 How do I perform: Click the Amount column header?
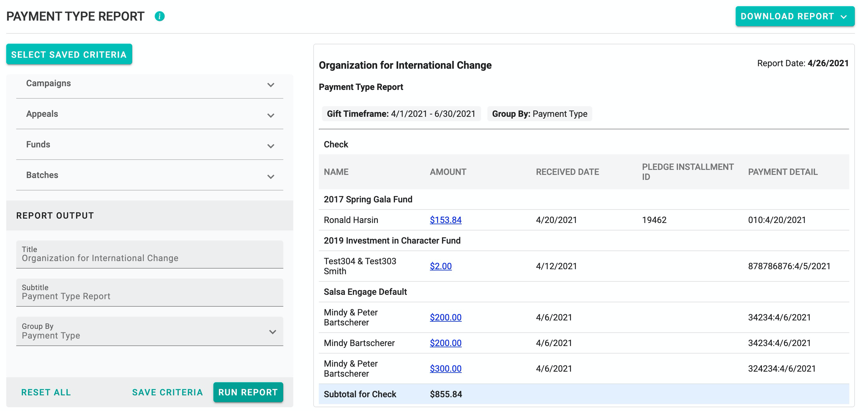pos(448,172)
